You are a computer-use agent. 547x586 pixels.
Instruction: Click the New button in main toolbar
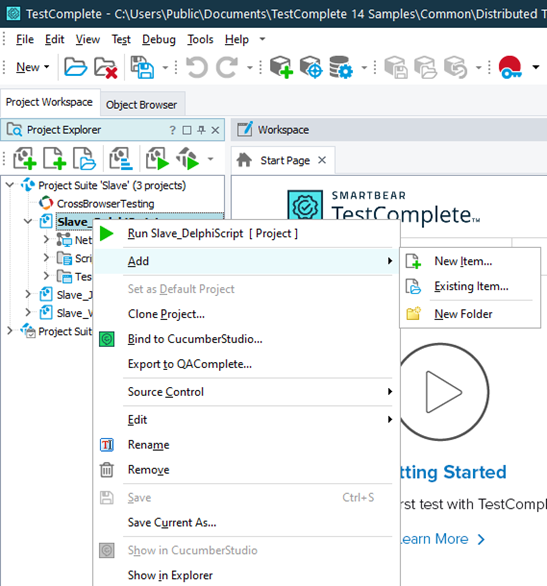click(28, 67)
